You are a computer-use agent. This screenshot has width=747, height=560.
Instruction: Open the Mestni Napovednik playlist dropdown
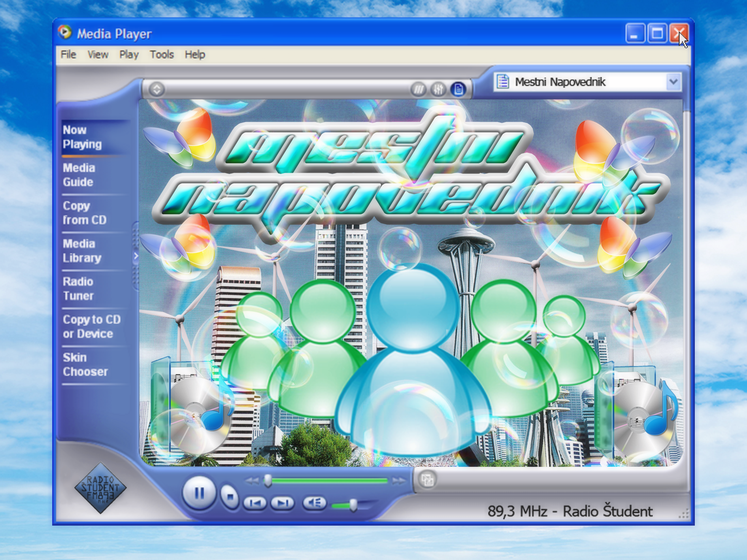click(673, 82)
